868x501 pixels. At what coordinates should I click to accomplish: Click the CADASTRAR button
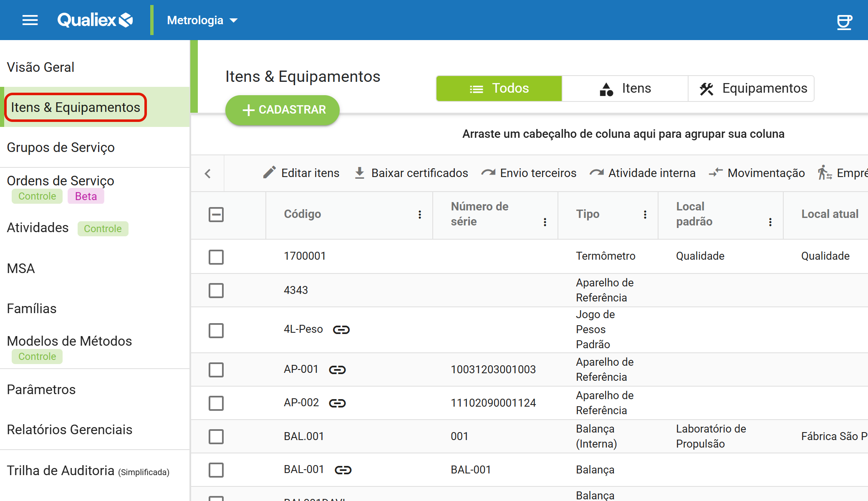coord(283,110)
